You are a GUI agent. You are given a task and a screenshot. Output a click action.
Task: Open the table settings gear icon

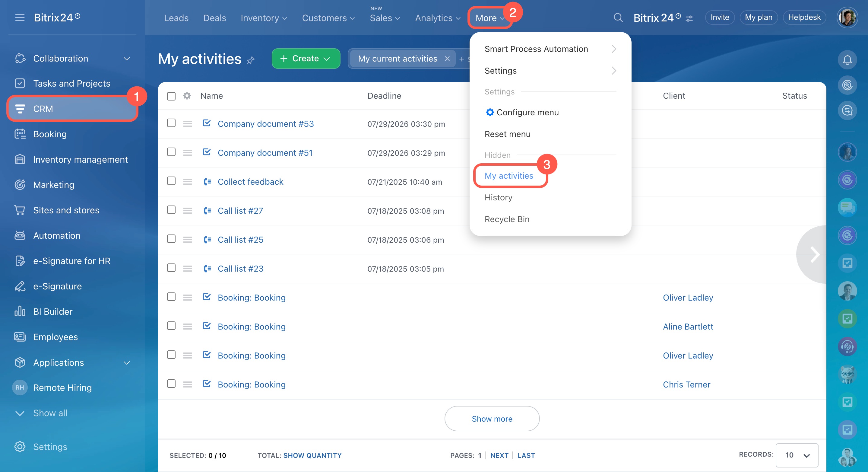tap(187, 96)
